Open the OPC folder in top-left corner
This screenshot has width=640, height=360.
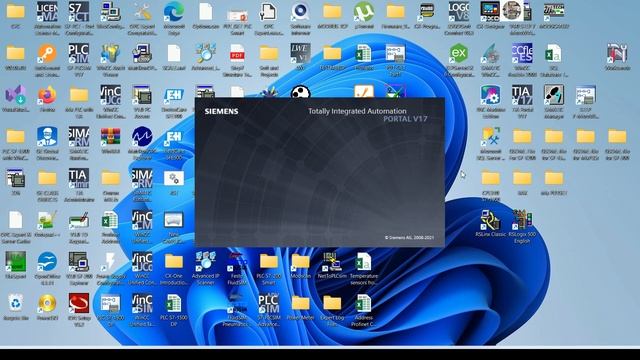tap(16, 12)
